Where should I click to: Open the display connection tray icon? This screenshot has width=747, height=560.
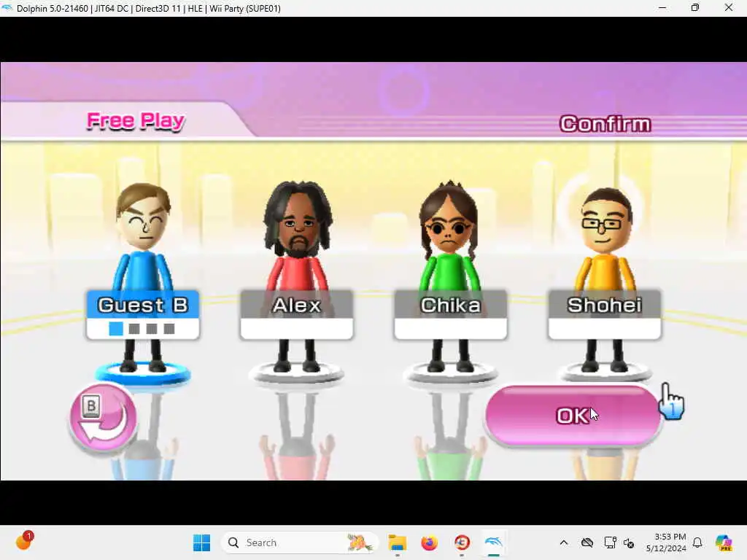tap(610, 542)
